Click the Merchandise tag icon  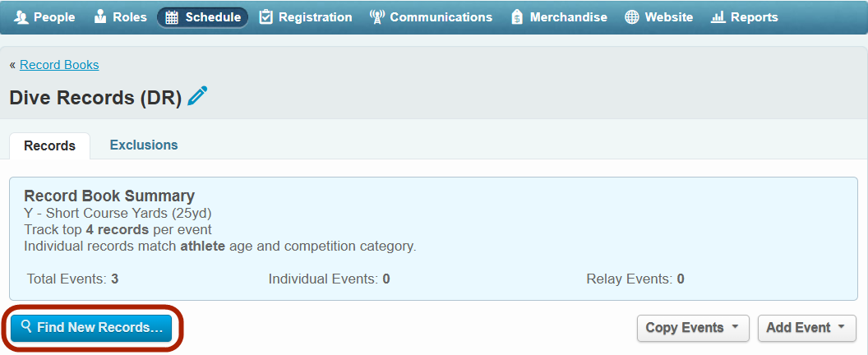(517, 17)
